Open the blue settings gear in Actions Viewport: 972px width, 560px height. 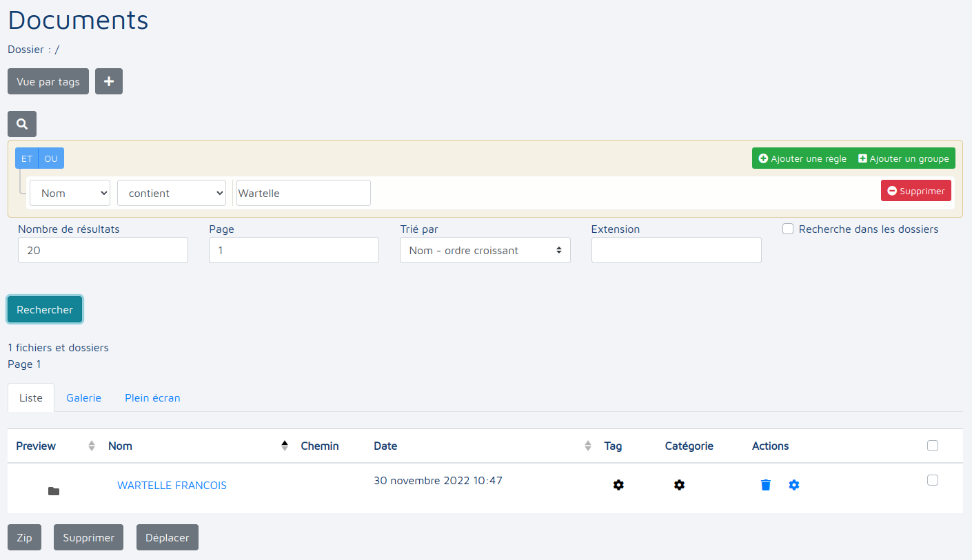point(793,485)
